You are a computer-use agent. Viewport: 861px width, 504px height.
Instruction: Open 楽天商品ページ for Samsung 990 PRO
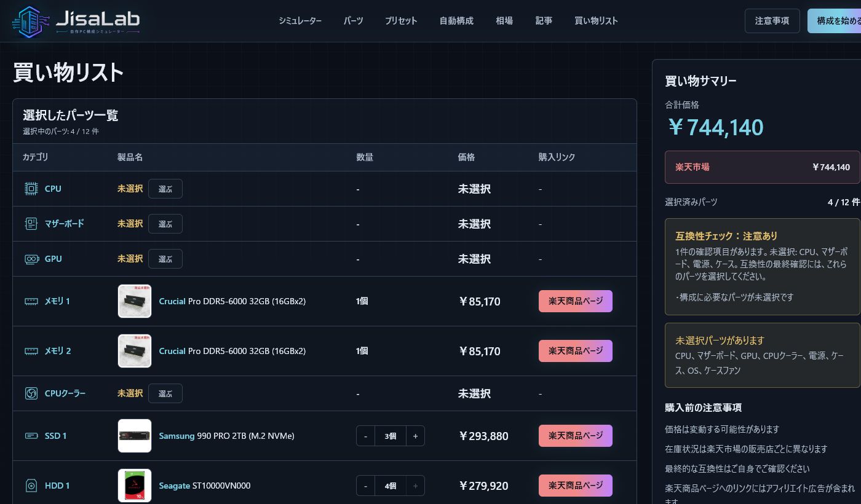pos(576,436)
